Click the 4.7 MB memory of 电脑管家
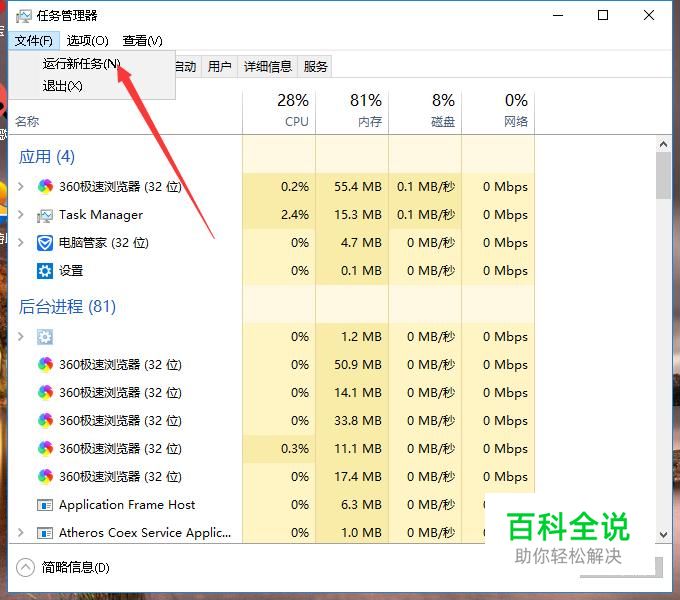Screen dimensions: 680x600 (x=361, y=242)
